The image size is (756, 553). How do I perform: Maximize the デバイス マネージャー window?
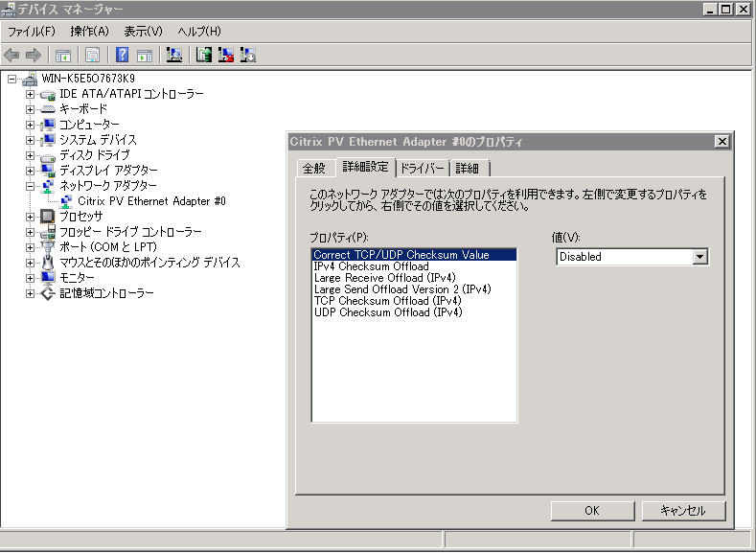coord(725,10)
